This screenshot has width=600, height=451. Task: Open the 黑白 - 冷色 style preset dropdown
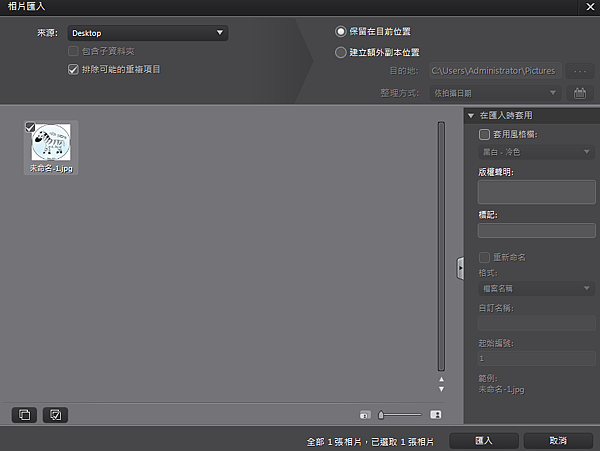(x=536, y=152)
